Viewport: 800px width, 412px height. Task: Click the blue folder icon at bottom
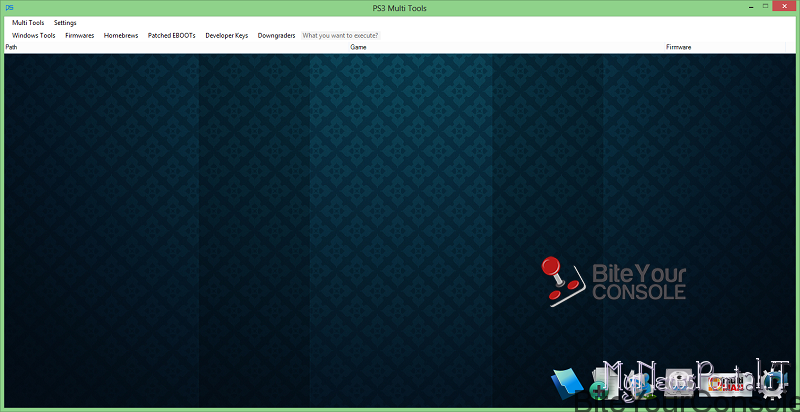click(x=568, y=384)
